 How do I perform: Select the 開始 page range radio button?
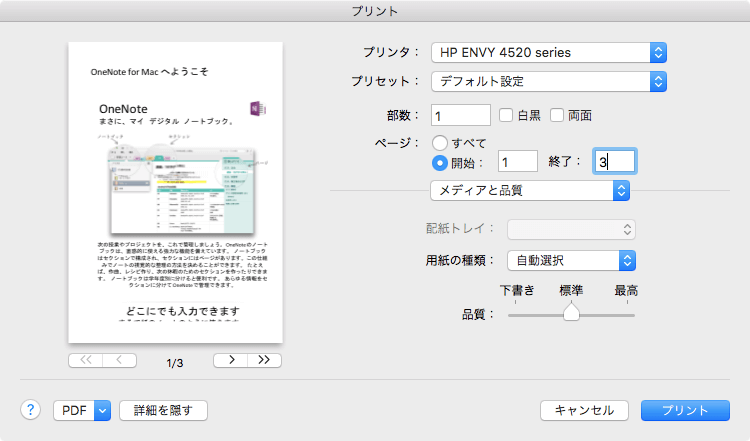(440, 163)
